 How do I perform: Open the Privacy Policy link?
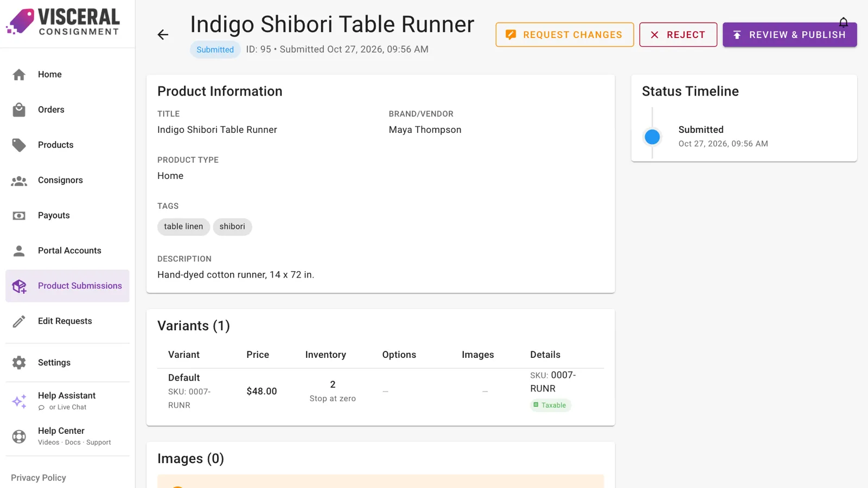[39, 478]
